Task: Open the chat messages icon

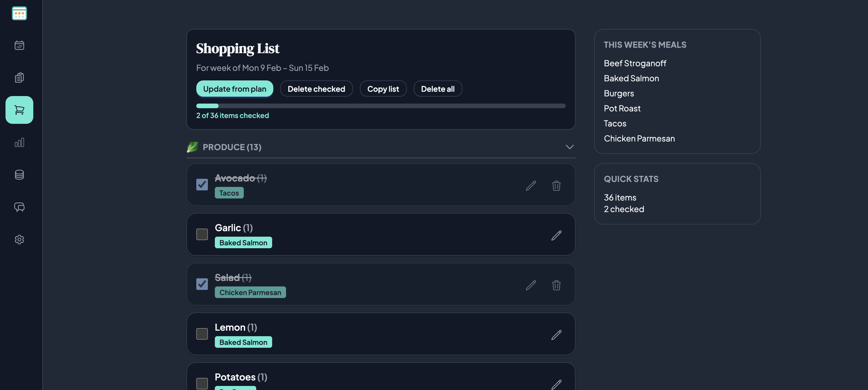Action: [x=19, y=207]
